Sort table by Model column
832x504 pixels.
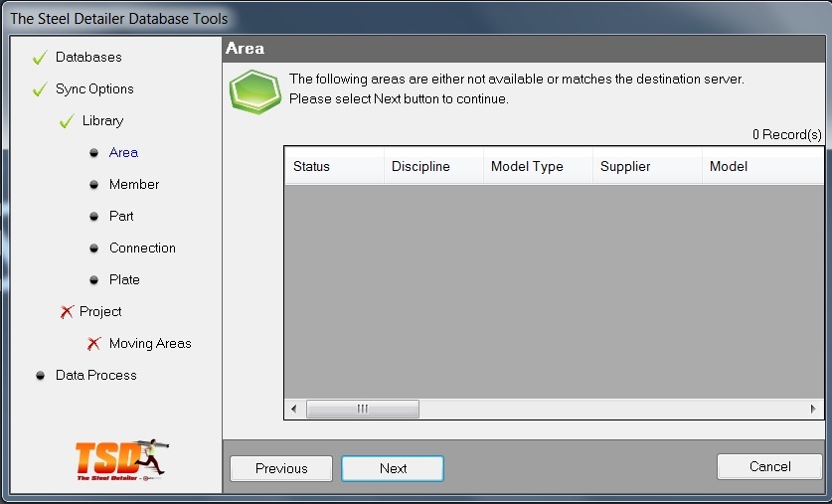point(763,166)
